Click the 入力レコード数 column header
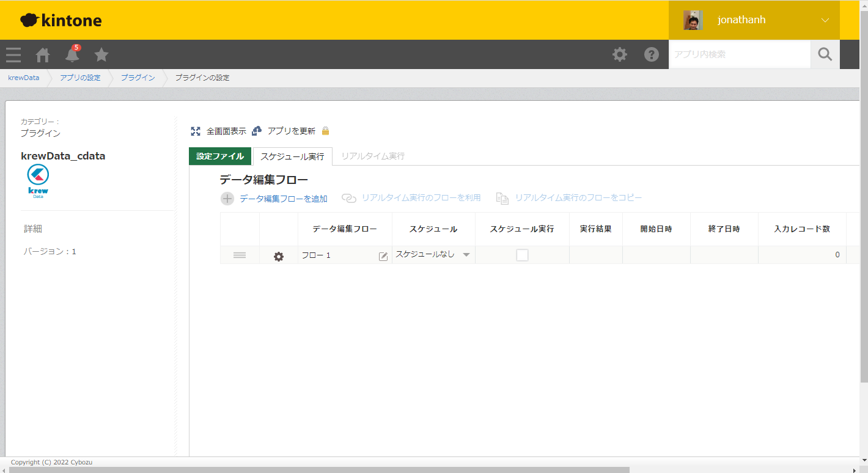868x473 pixels. 802,229
